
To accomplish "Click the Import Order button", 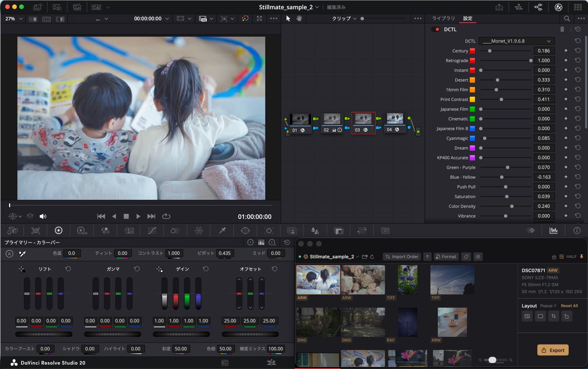I will [401, 256].
